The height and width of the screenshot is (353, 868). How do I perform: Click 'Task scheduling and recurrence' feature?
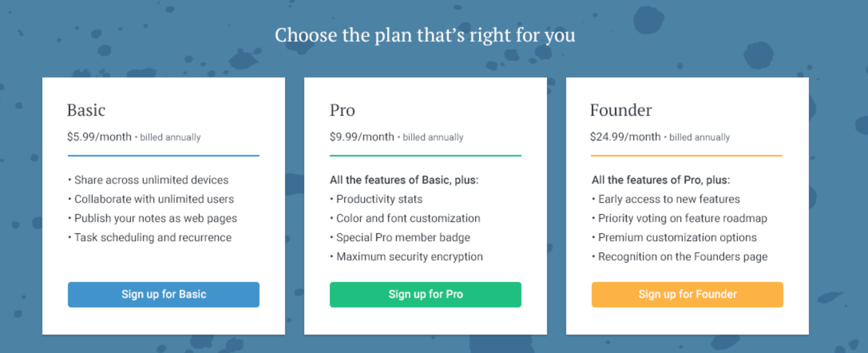click(x=153, y=238)
